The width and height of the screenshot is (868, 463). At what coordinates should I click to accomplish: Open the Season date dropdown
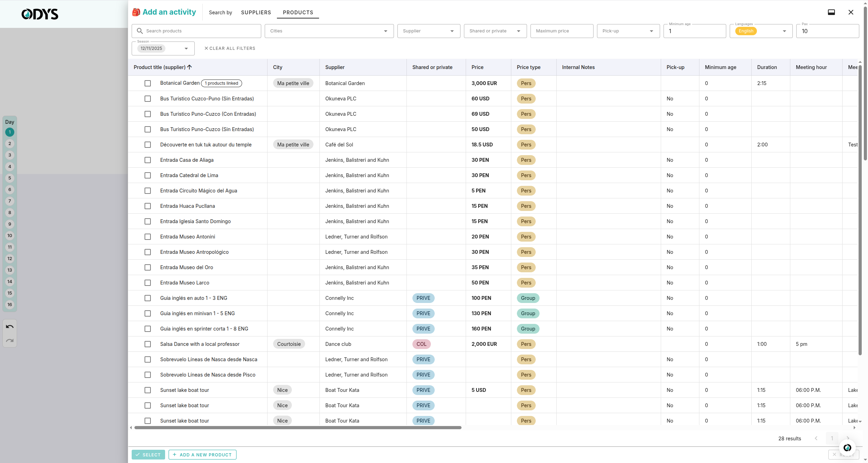coord(163,48)
